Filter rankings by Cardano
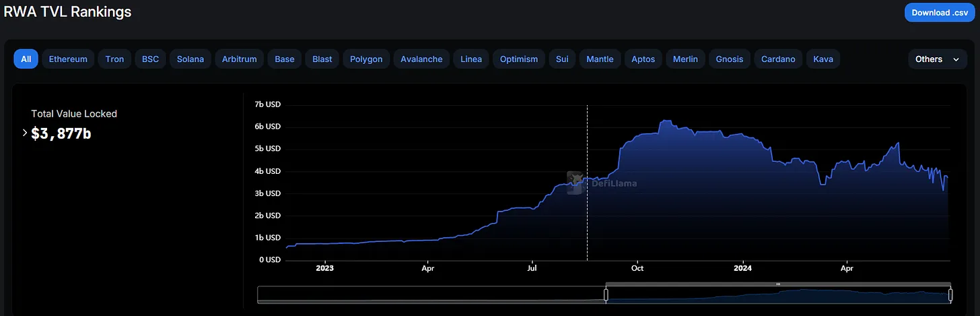The image size is (980, 316). 778,59
